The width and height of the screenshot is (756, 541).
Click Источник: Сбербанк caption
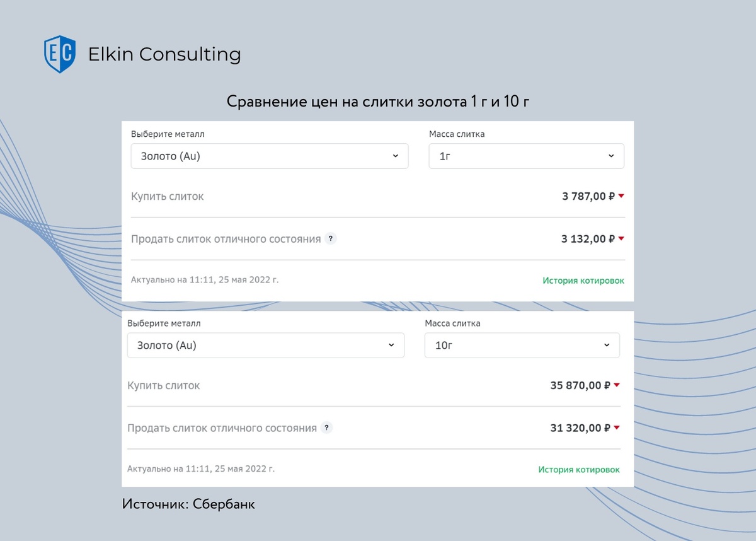pos(188,504)
